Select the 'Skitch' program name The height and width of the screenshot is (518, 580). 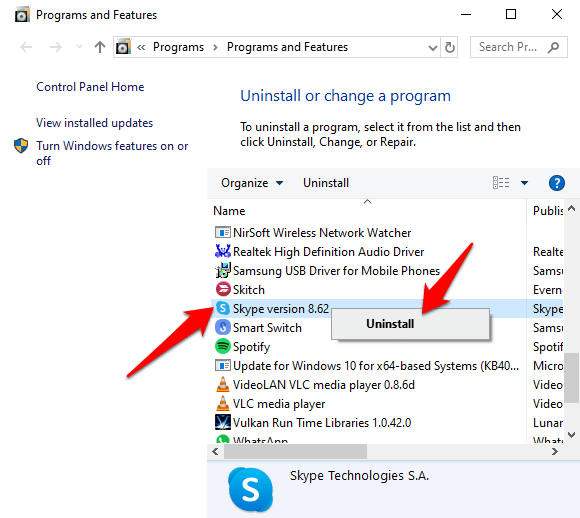(249, 290)
